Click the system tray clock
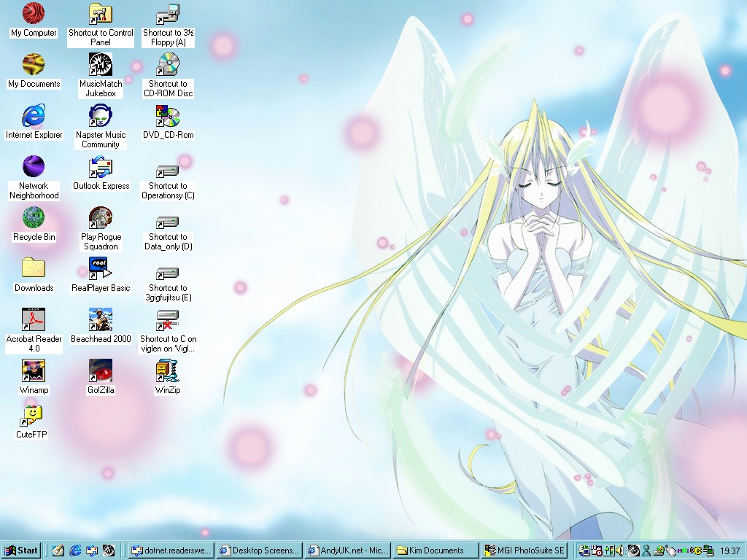The image size is (747, 560). (729, 551)
